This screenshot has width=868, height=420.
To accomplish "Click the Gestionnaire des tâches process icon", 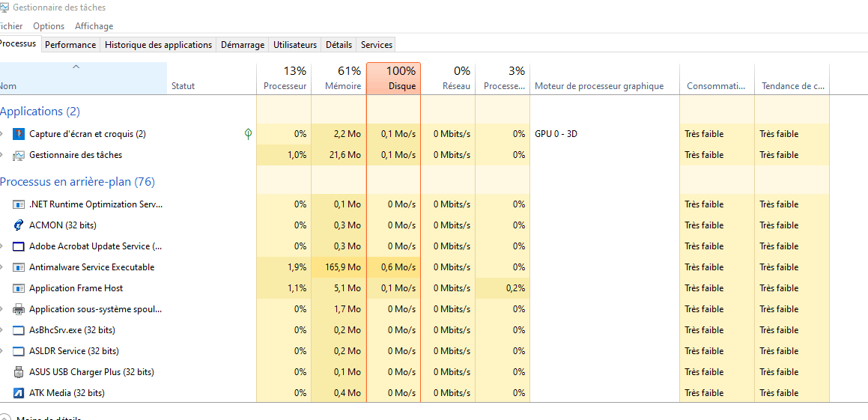I will coord(19,155).
